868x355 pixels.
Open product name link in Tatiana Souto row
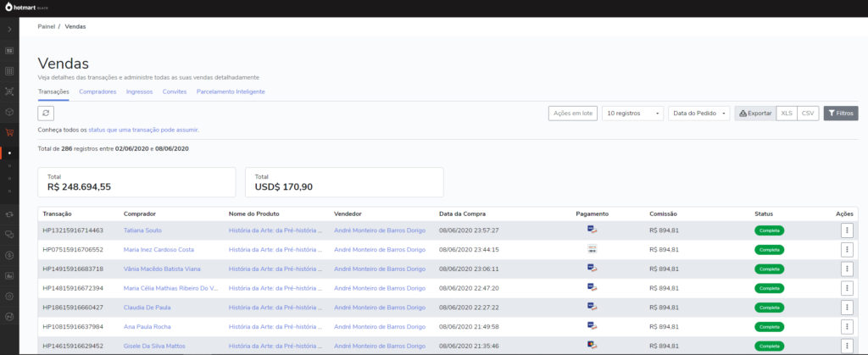pos(275,230)
